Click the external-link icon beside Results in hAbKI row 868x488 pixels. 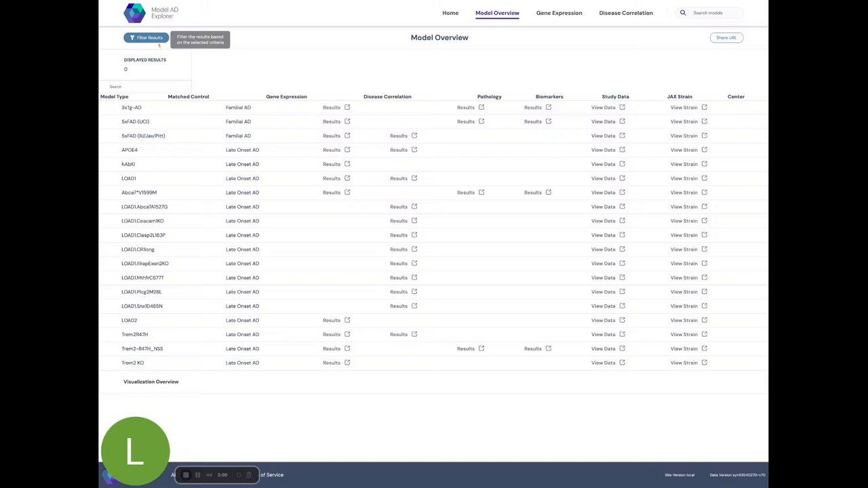click(347, 164)
